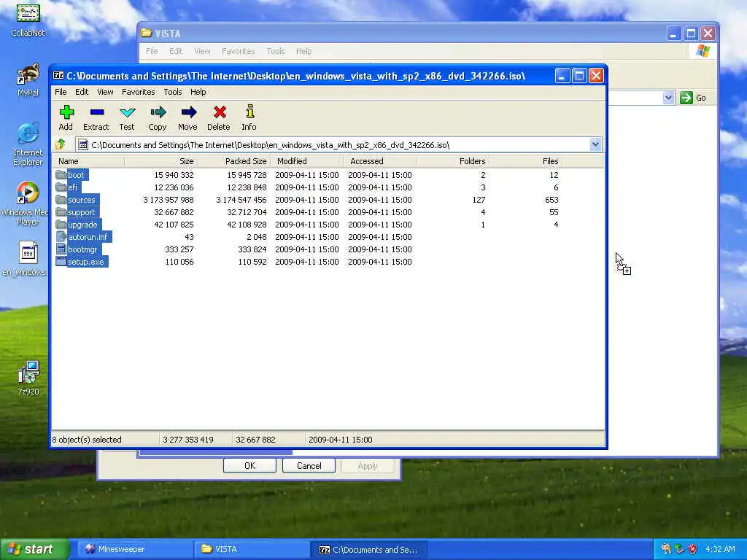Open the Help menu in VISTA window
747x560 pixels.
[x=303, y=51]
